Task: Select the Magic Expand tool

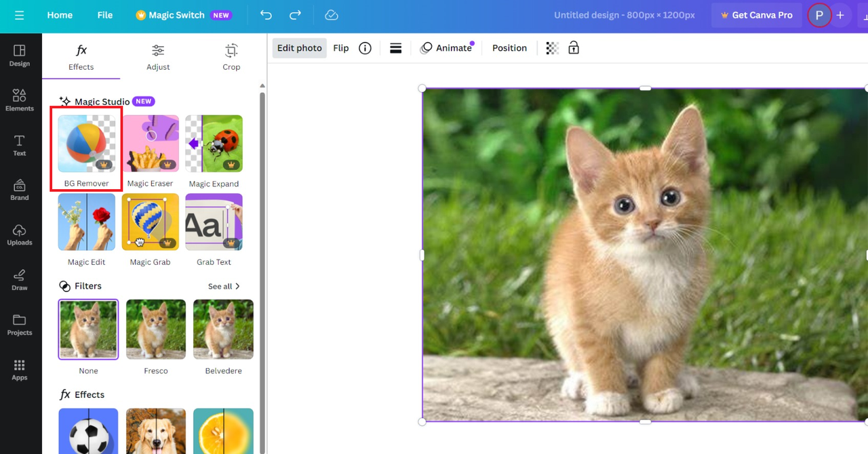Action: (x=214, y=152)
